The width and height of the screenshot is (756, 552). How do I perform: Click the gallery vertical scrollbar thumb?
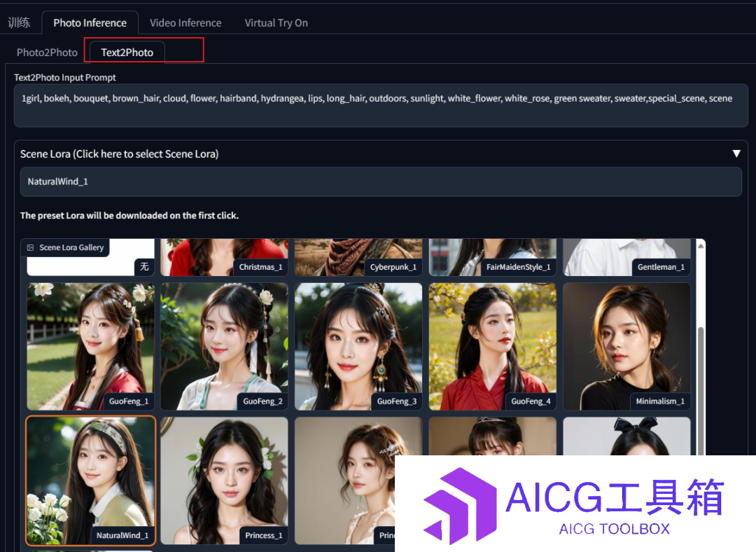pos(701,391)
